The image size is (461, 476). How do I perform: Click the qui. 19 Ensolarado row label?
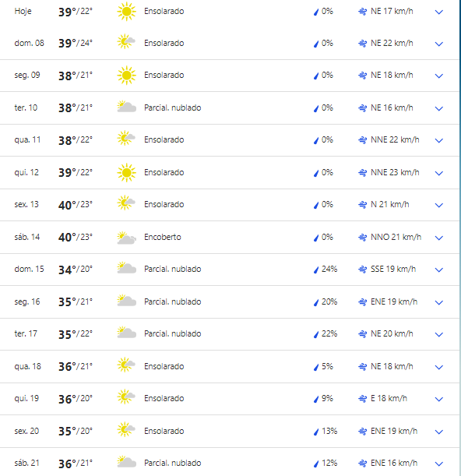(x=164, y=398)
